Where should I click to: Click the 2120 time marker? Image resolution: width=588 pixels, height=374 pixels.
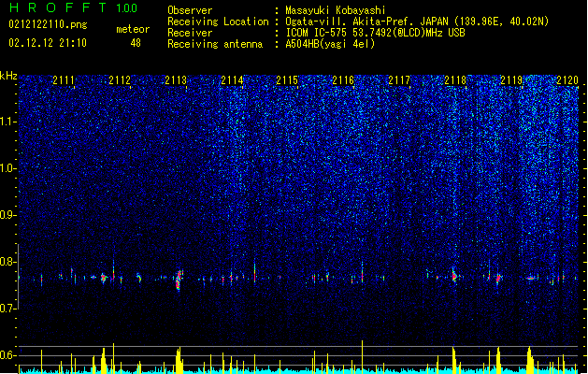tap(567, 80)
